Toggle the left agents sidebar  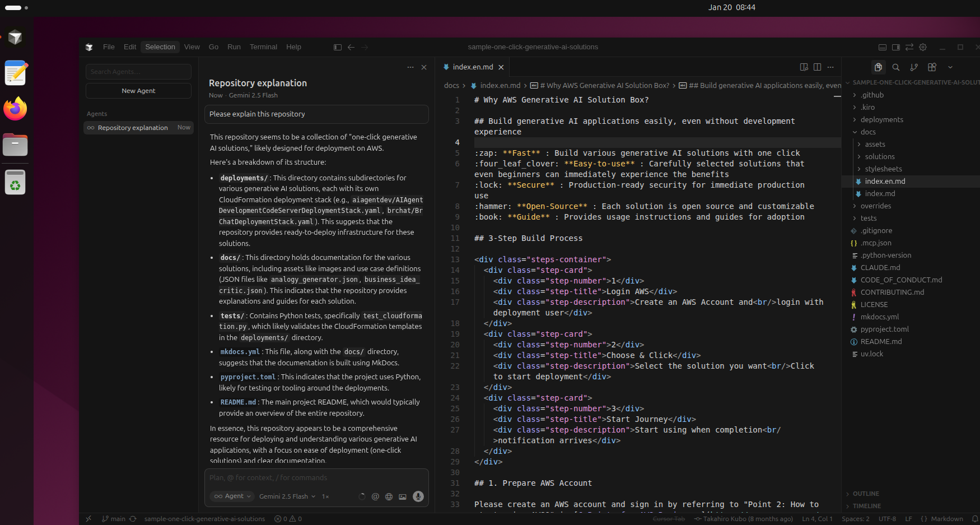click(x=337, y=47)
